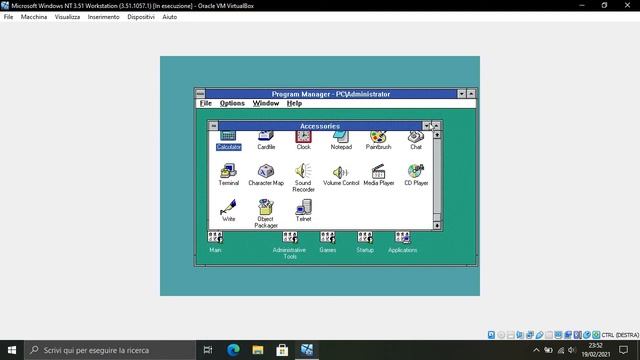Select the Sound Recorder icon
Image resolution: width=640 pixels, height=360 pixels.
click(x=303, y=178)
